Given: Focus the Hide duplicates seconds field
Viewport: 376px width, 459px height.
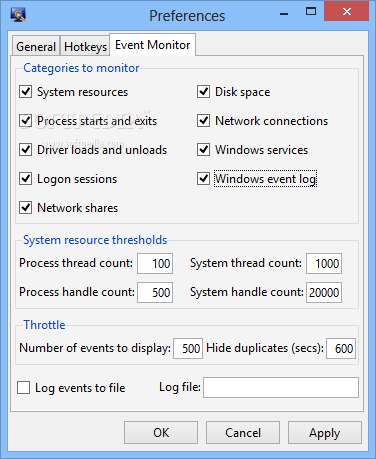Looking at the screenshot, I should (x=341, y=348).
